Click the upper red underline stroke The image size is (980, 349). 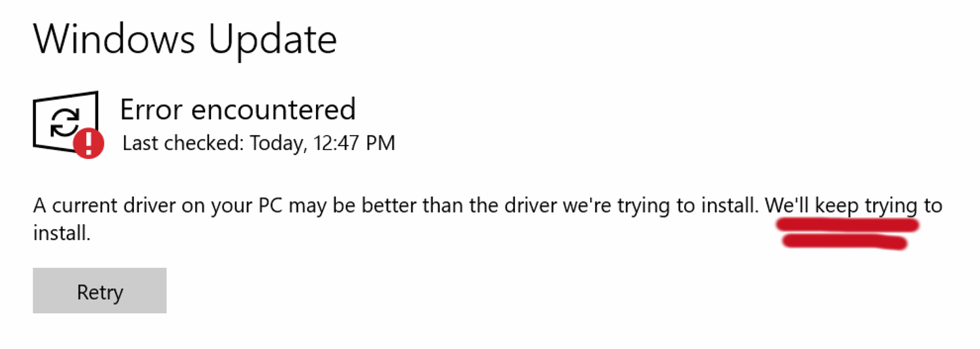click(849, 225)
